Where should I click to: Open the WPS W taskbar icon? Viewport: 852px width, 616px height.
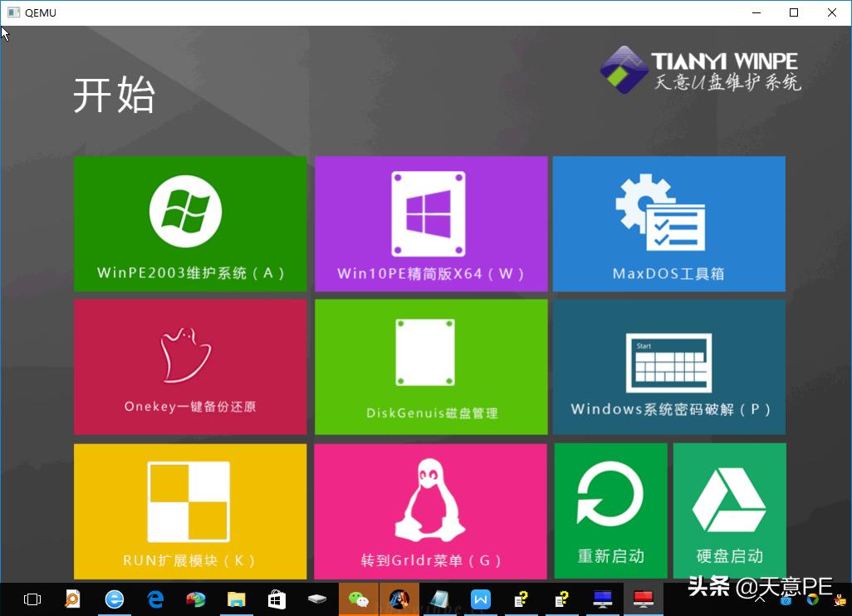[x=480, y=599]
